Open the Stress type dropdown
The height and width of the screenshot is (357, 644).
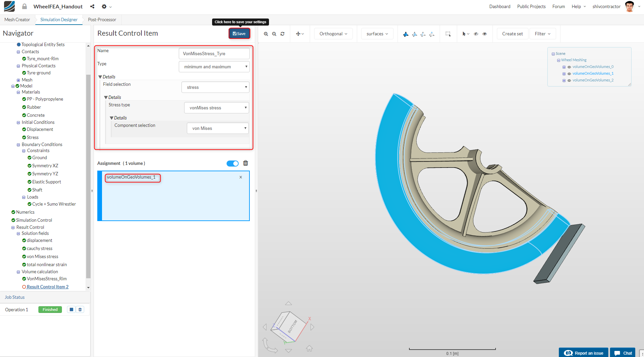[x=216, y=108]
